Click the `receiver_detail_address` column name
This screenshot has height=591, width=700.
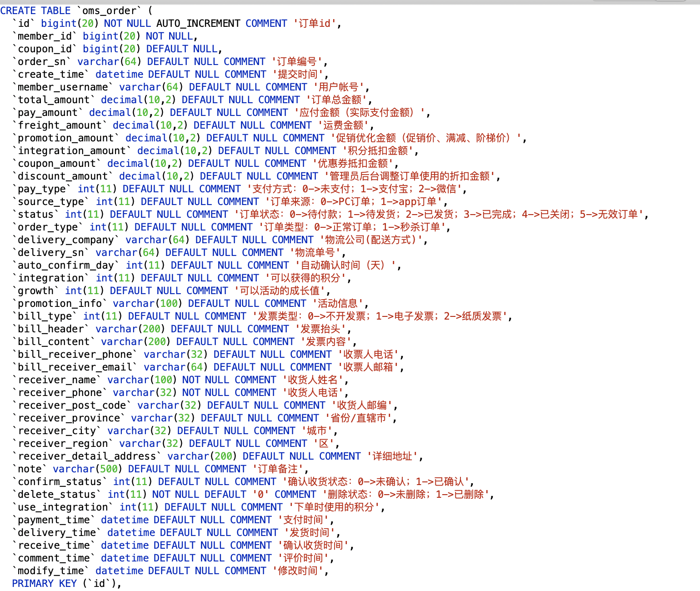pos(87,456)
